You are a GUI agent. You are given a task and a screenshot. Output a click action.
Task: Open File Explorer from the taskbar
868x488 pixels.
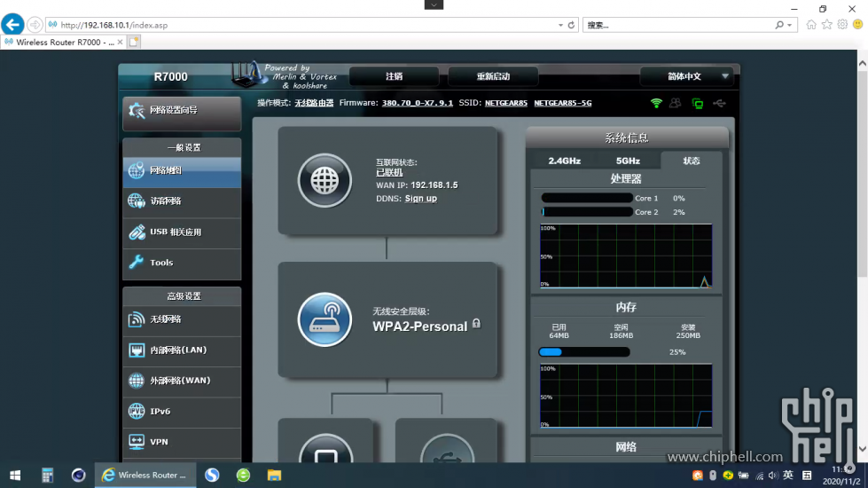tap(274, 476)
